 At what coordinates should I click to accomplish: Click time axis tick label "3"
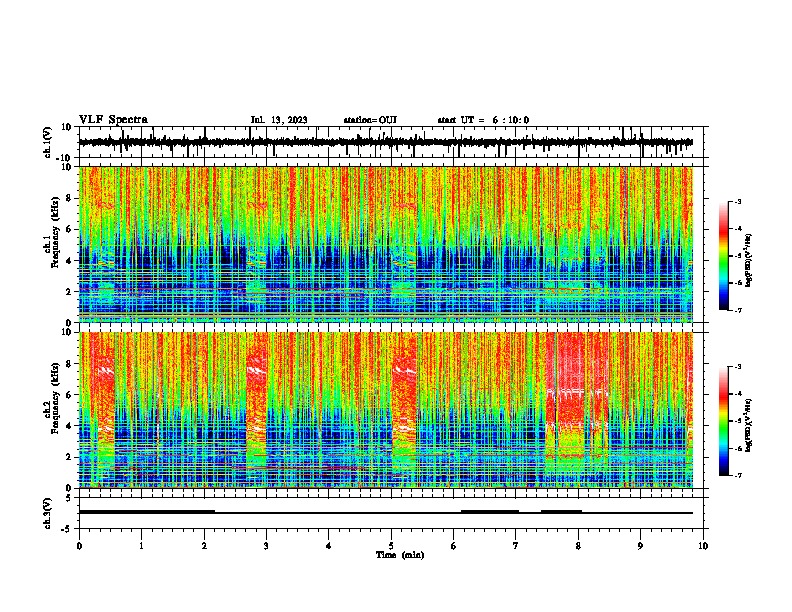[266, 546]
